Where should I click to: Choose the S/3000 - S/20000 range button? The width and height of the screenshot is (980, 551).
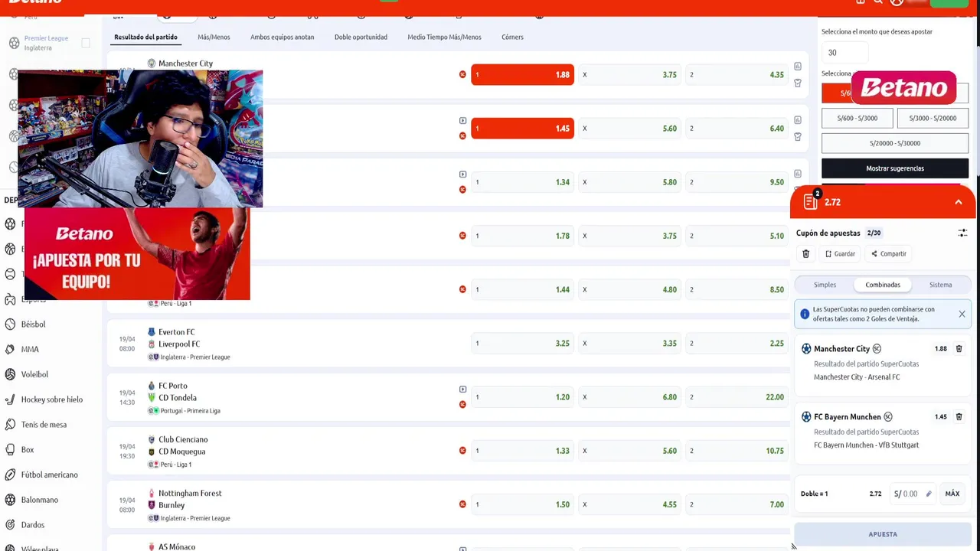pyautogui.click(x=933, y=119)
